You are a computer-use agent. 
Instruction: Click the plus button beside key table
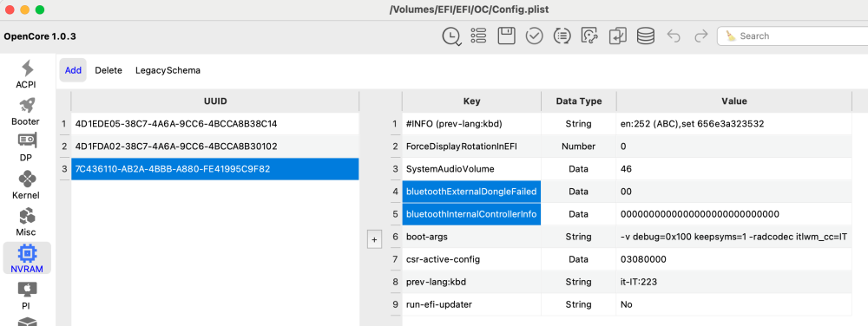click(374, 240)
